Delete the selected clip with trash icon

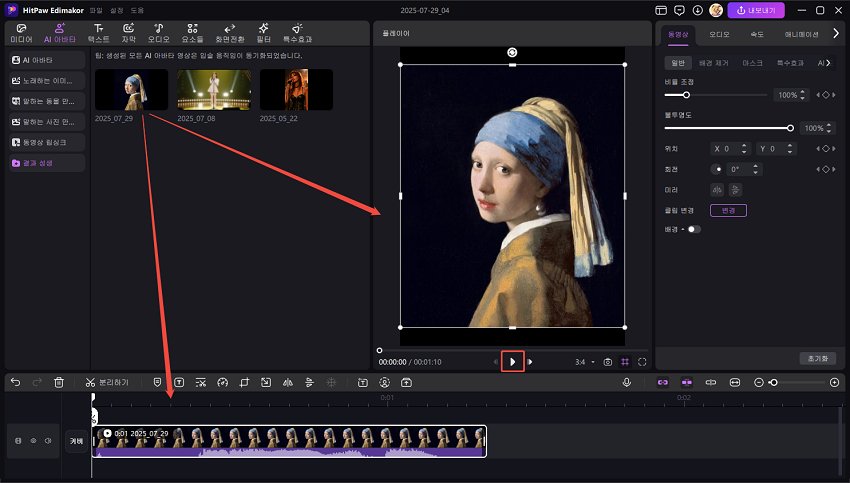point(59,383)
